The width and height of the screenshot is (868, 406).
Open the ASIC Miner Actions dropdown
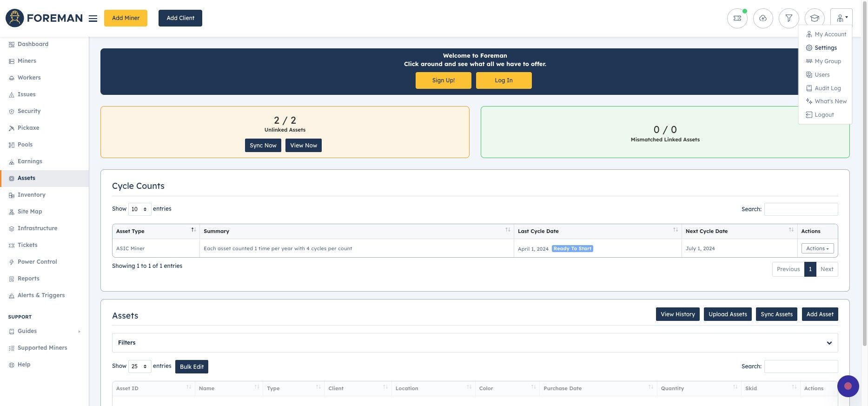point(817,249)
